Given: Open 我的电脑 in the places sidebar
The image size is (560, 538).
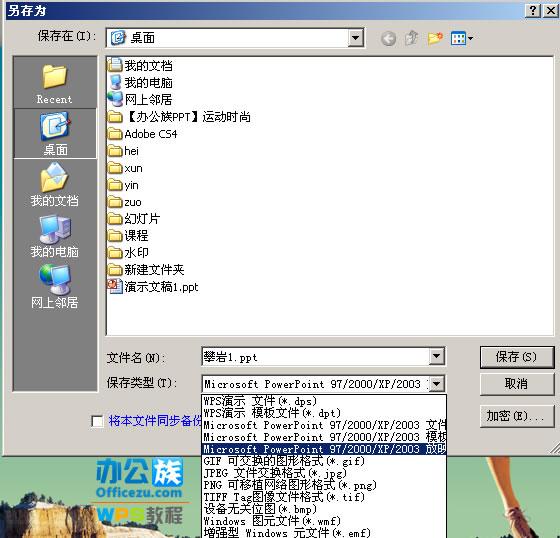Looking at the screenshot, I should 55,236.
